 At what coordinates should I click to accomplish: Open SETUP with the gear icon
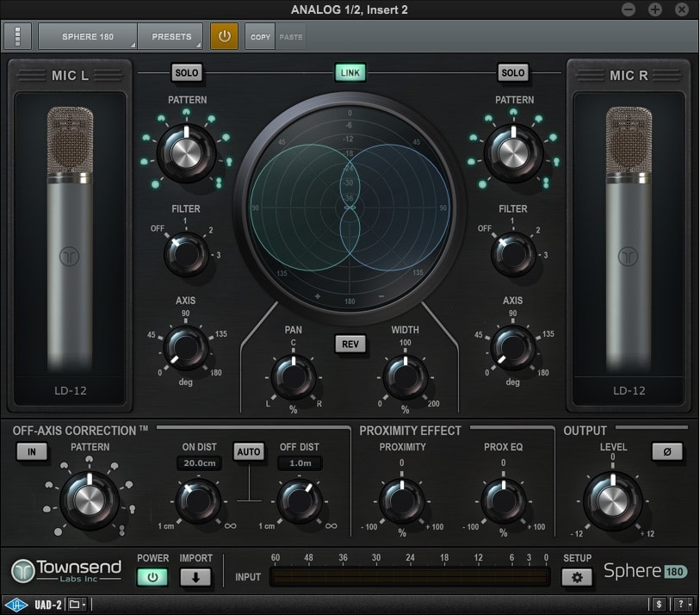pos(577,577)
